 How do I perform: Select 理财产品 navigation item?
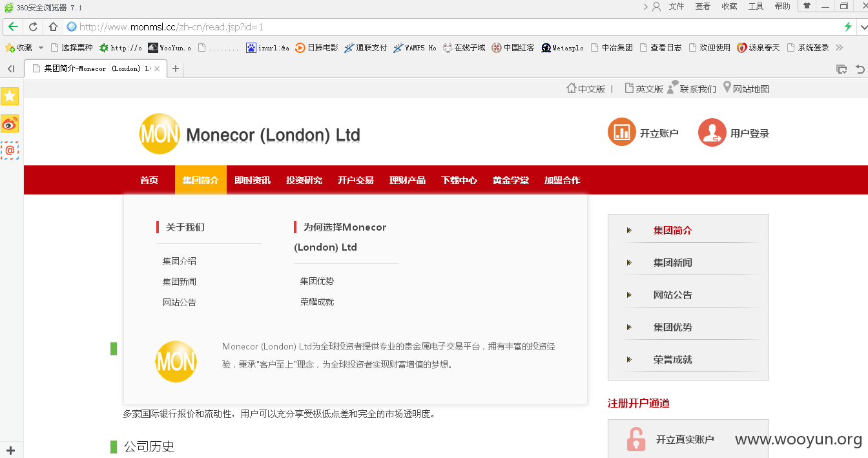tap(408, 180)
